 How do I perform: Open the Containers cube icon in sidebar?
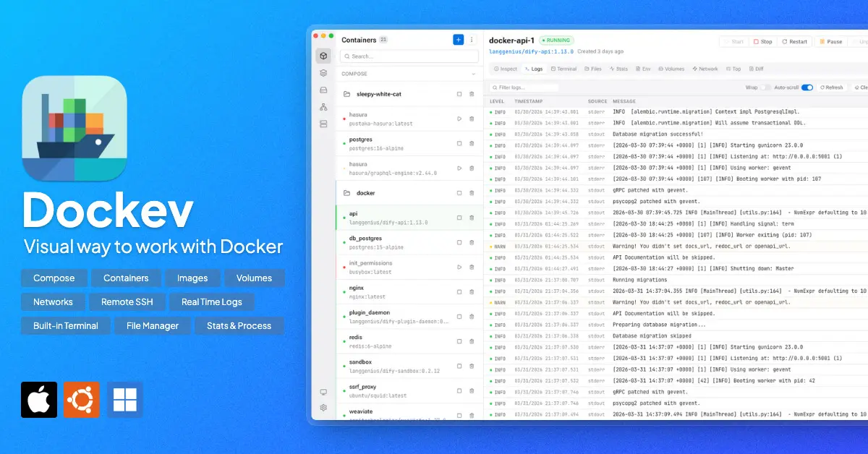[x=323, y=56]
